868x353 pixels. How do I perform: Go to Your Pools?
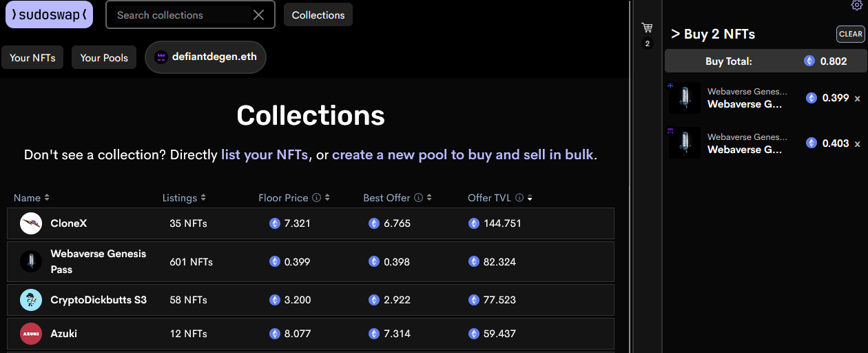click(104, 57)
